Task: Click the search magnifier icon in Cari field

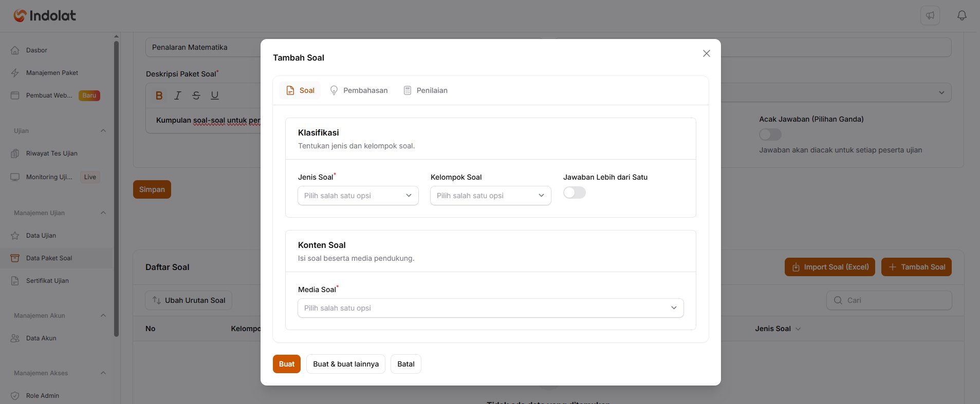Action: (x=838, y=300)
